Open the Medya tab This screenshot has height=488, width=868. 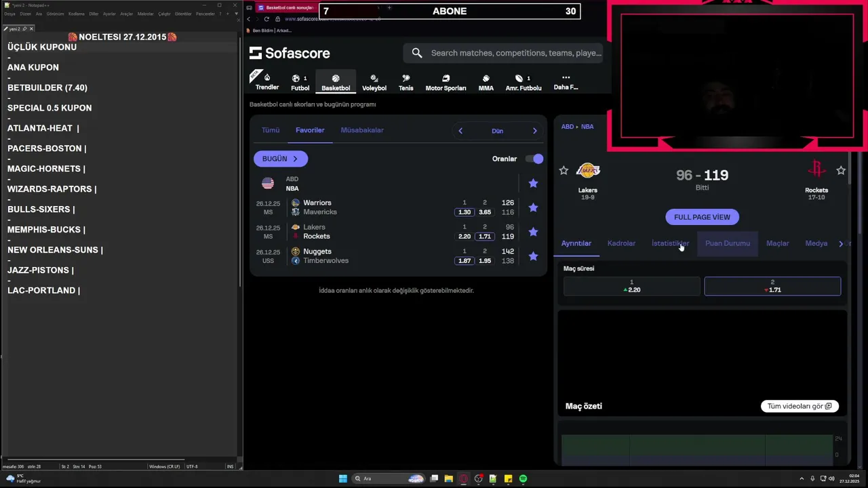pos(816,243)
